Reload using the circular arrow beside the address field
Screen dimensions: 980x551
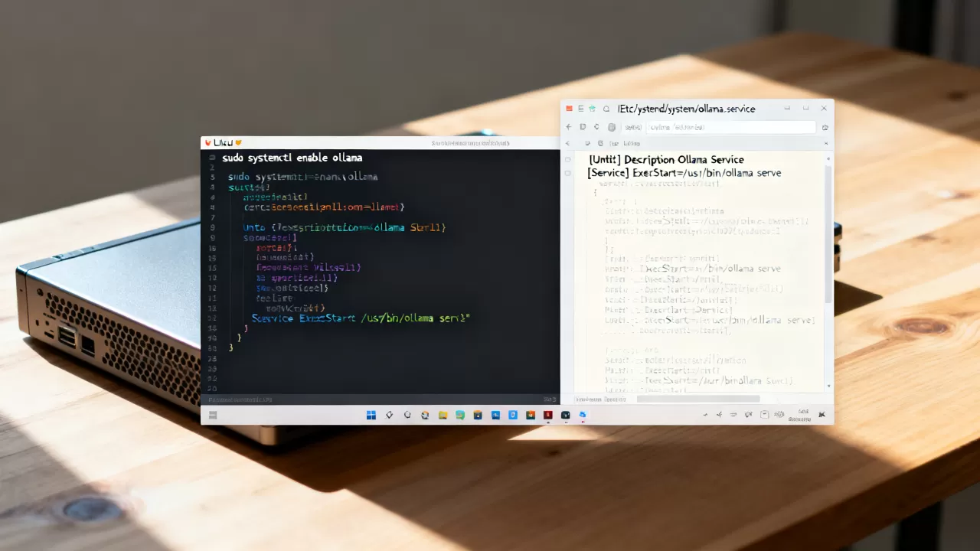[596, 127]
